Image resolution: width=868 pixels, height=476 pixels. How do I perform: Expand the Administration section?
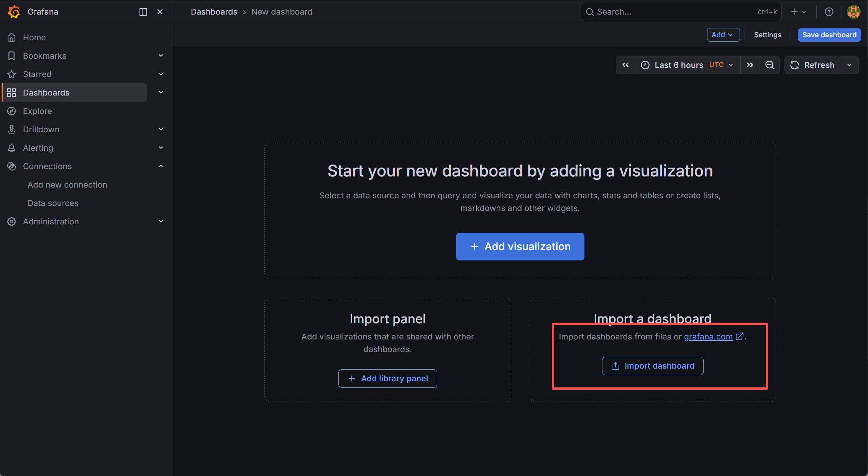pos(161,222)
